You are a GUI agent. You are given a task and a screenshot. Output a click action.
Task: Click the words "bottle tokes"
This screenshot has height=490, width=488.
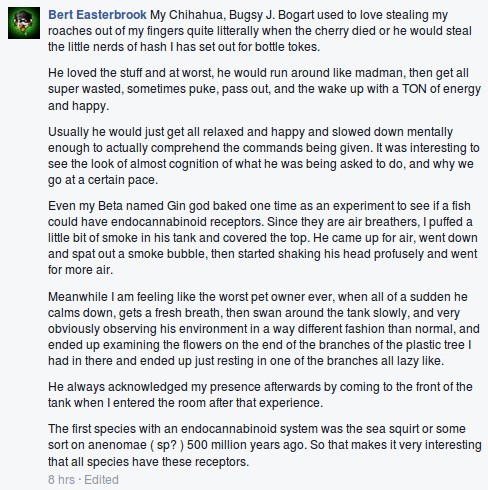[x=287, y=47]
